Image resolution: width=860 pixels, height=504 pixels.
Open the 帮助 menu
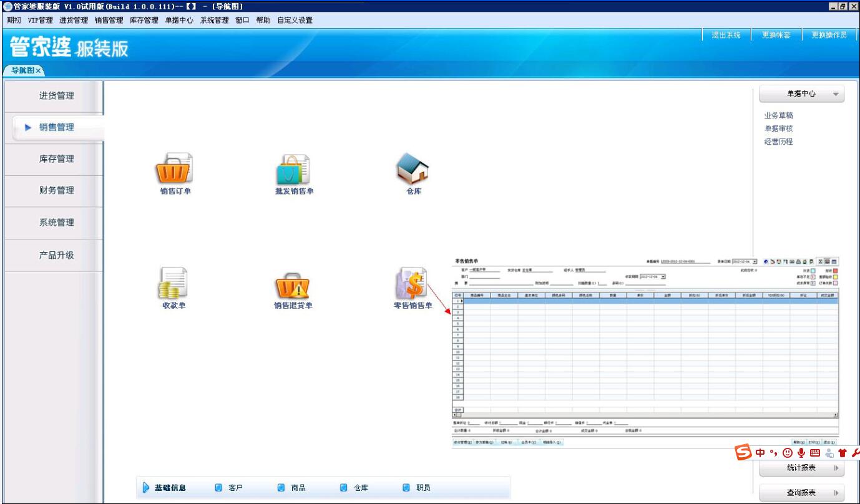point(263,20)
